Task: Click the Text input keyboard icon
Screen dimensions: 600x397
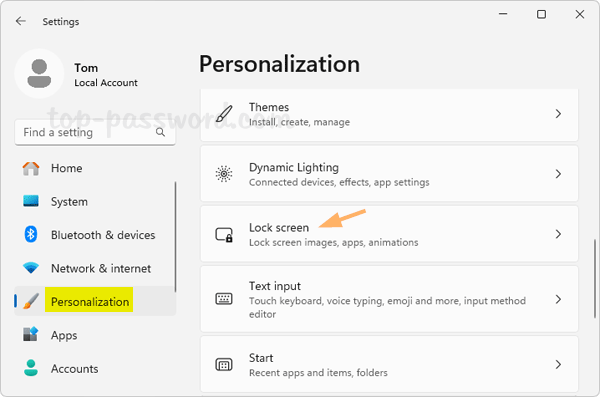Action: [x=224, y=299]
